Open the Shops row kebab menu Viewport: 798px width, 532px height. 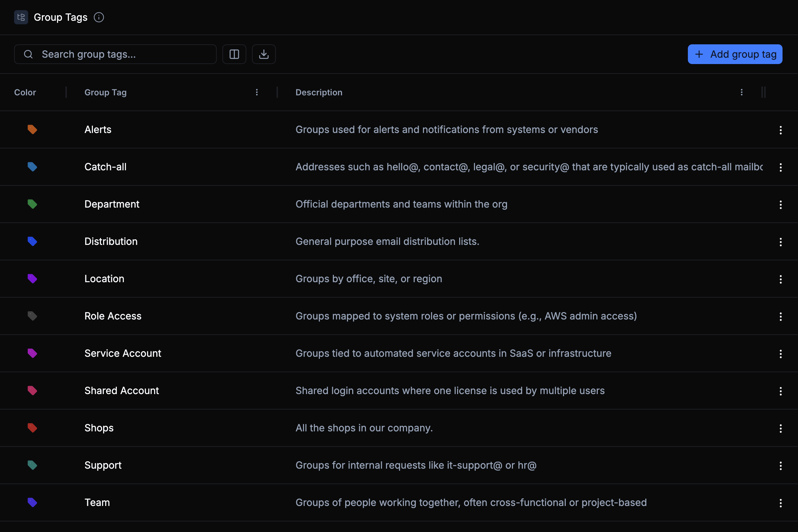(x=780, y=428)
